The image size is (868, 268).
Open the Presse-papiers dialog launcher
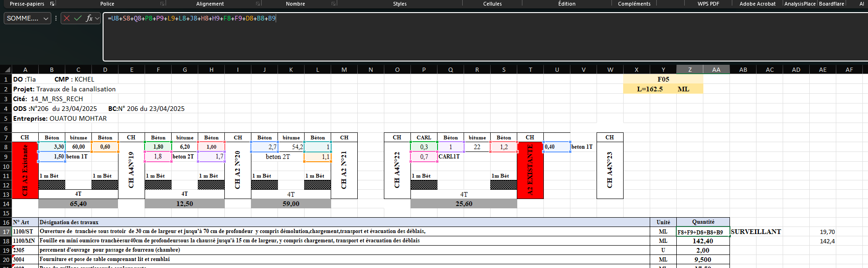[x=52, y=4]
